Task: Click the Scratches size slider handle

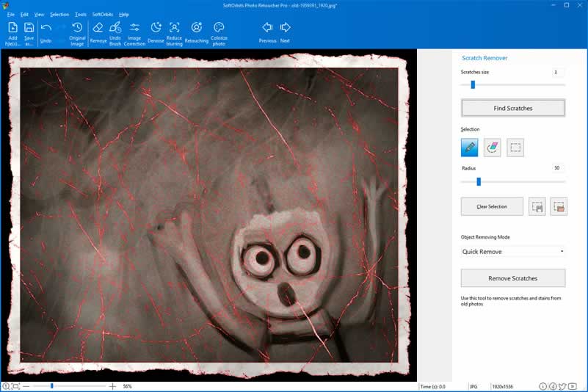Action: 473,84
